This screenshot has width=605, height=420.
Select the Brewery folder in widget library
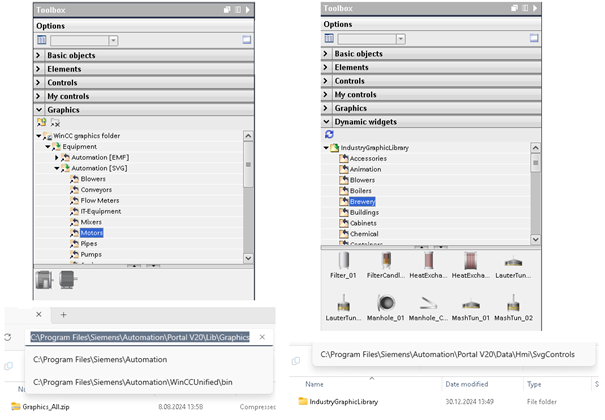click(362, 201)
